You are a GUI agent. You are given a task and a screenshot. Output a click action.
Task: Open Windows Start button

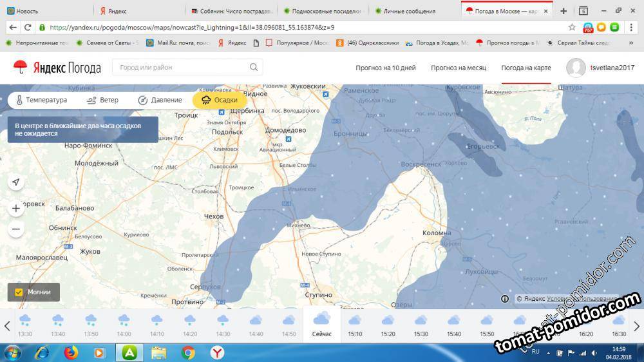12,353
